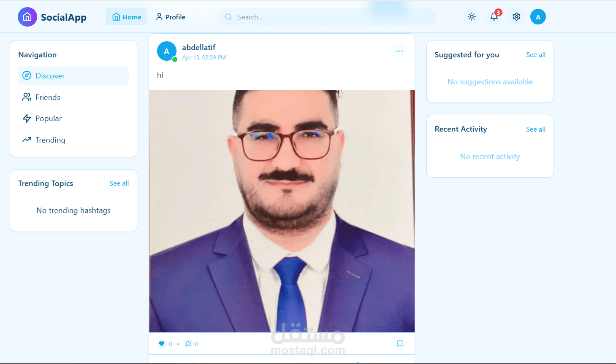
Task: Focus the Search input field
Action: [x=327, y=17]
